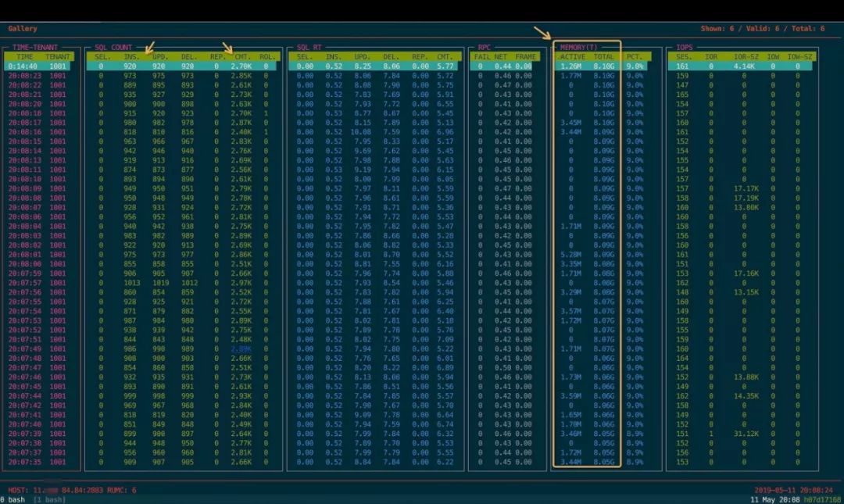The image size is (844, 504).
Task: Click the 1.26M active memory in highlighted row
Action: coord(570,66)
